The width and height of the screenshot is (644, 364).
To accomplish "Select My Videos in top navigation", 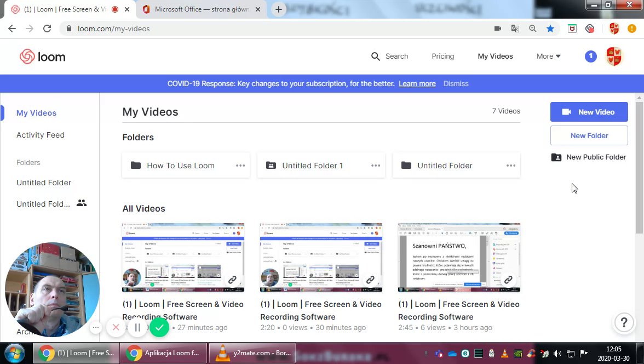I will (x=495, y=56).
